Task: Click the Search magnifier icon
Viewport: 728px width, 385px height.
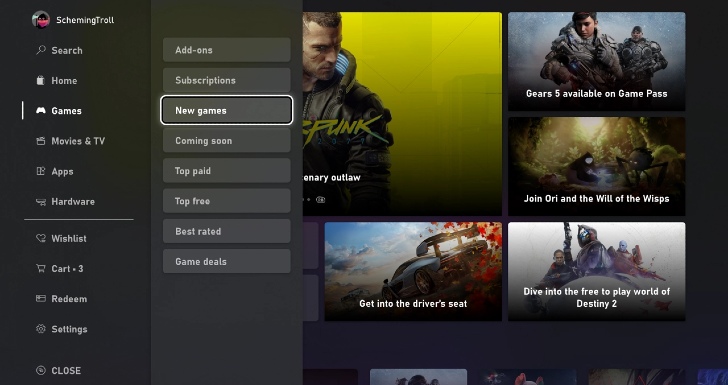Action: [x=41, y=50]
